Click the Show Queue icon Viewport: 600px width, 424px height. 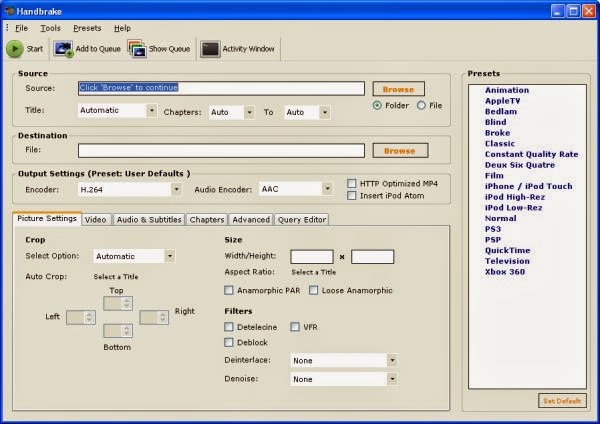click(137, 49)
